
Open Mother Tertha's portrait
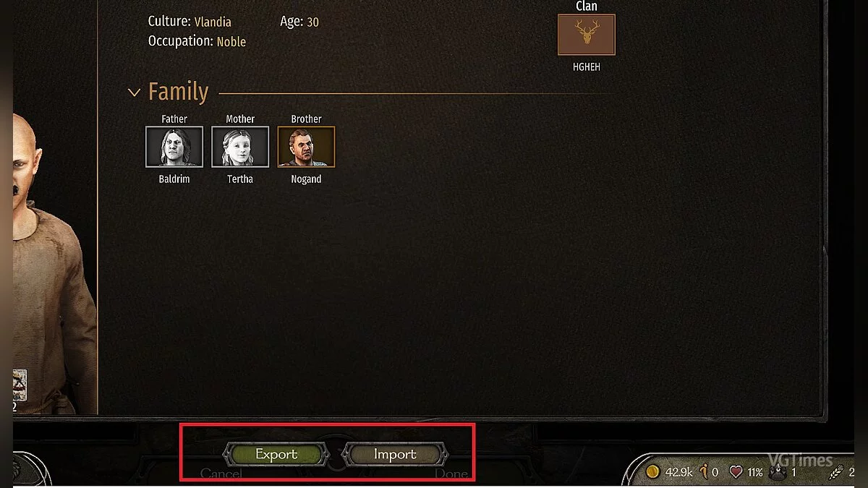[240, 147]
